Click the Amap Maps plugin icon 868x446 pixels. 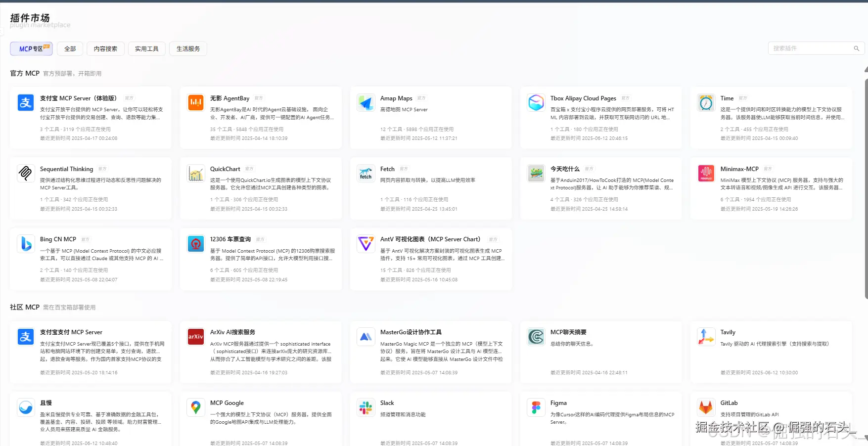tap(365, 102)
